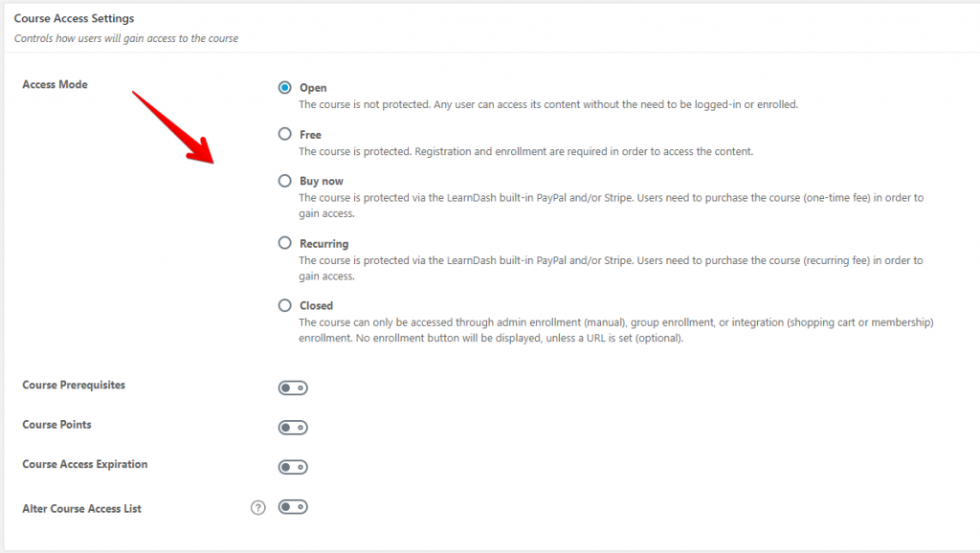
Task: Turn on the Course Points switch
Action: pyautogui.click(x=293, y=428)
